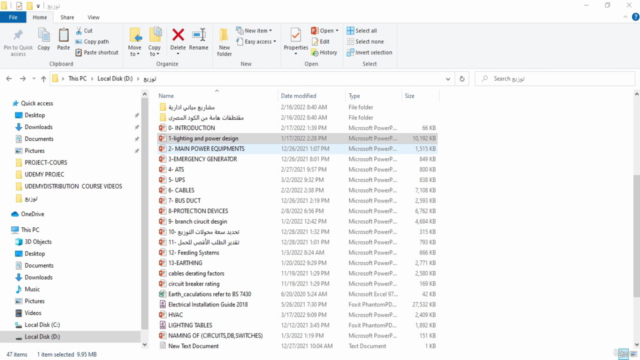Select Videos in navigation pane
This screenshot has width=640, height=360.
[x=33, y=313]
